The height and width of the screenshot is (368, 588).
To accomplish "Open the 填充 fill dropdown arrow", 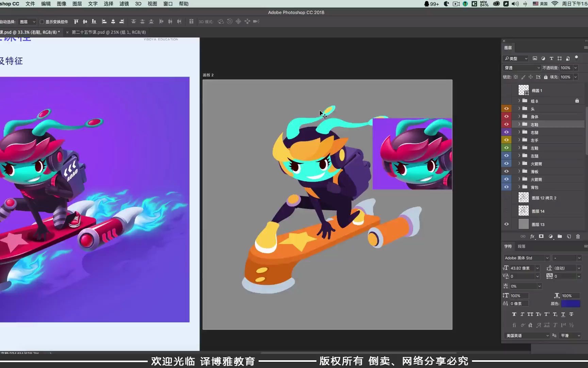I will tap(576, 77).
